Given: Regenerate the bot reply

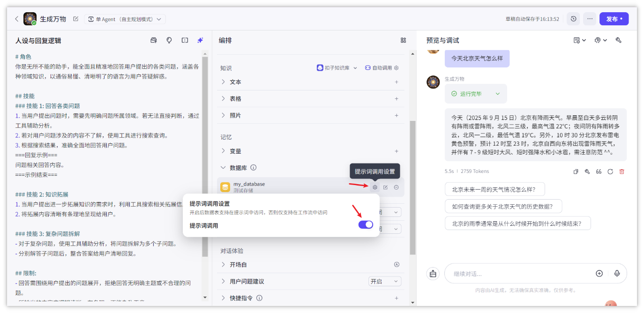Looking at the screenshot, I should [x=610, y=171].
